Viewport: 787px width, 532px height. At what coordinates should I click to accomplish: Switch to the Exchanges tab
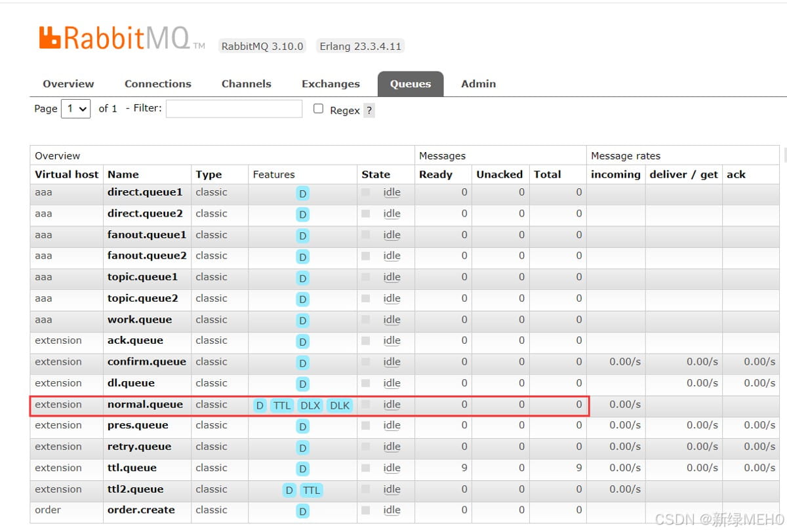click(x=331, y=84)
